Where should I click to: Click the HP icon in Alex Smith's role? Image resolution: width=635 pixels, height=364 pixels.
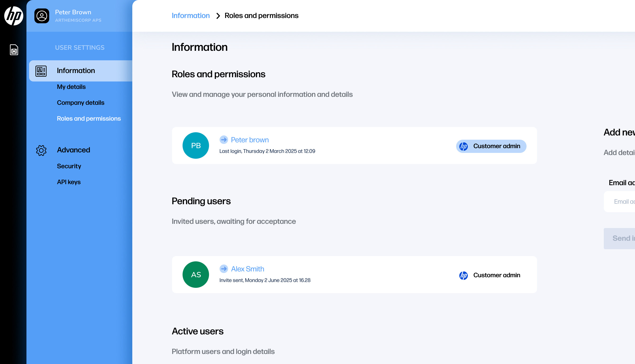click(x=464, y=275)
